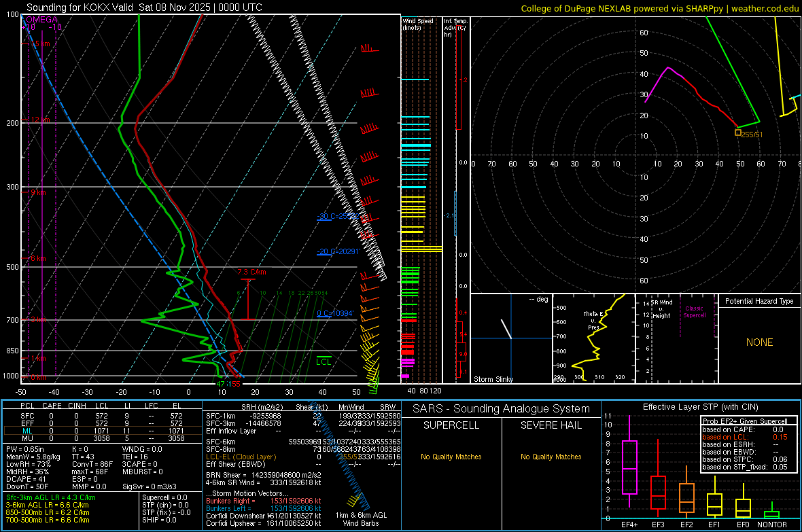
Task: Click the '12 km' height marker label
Action: 40,120
